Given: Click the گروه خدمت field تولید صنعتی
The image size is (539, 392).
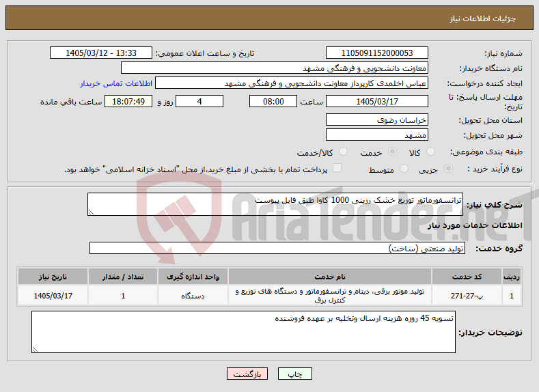Looking at the screenshot, I should click(x=277, y=248).
